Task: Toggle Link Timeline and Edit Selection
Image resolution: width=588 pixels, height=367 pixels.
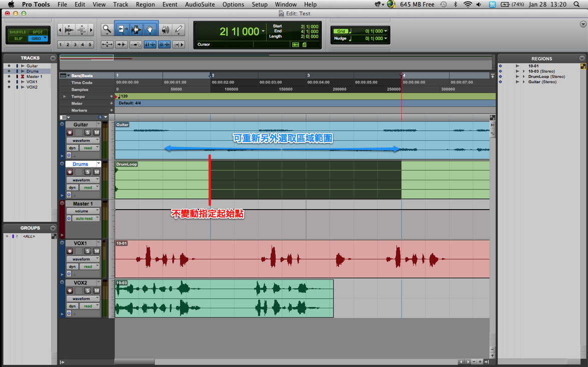Action: [x=150, y=44]
